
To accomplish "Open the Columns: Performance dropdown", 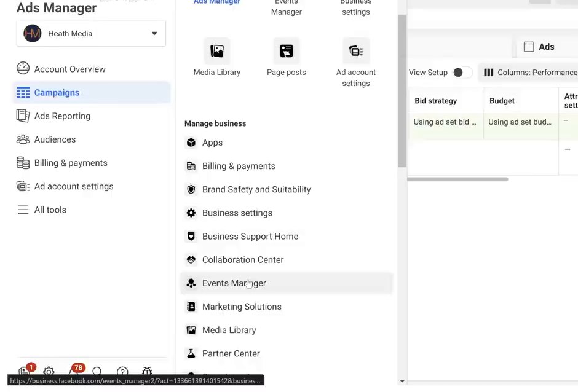I will 529,73.
